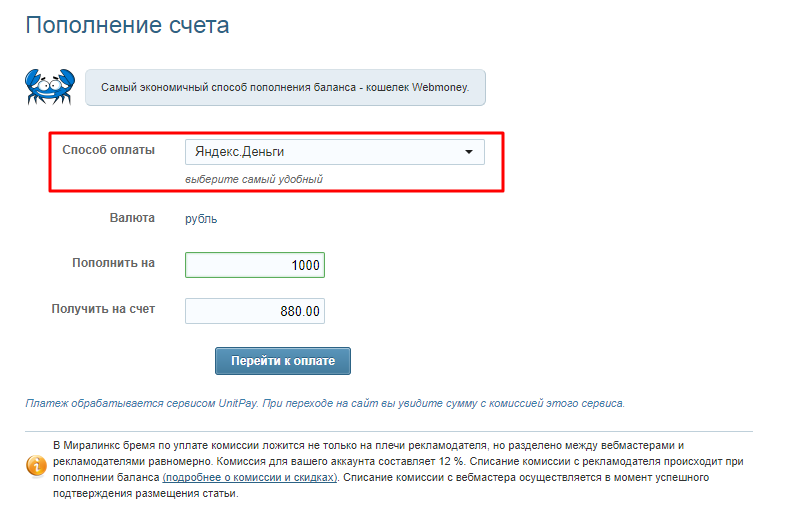Click the orange info icon beside commission text
Image resolution: width=799 pixels, height=519 pixels.
pos(36,465)
